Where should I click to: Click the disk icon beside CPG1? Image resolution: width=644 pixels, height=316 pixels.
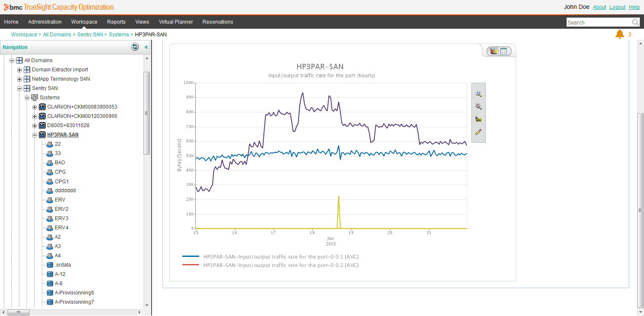point(50,181)
